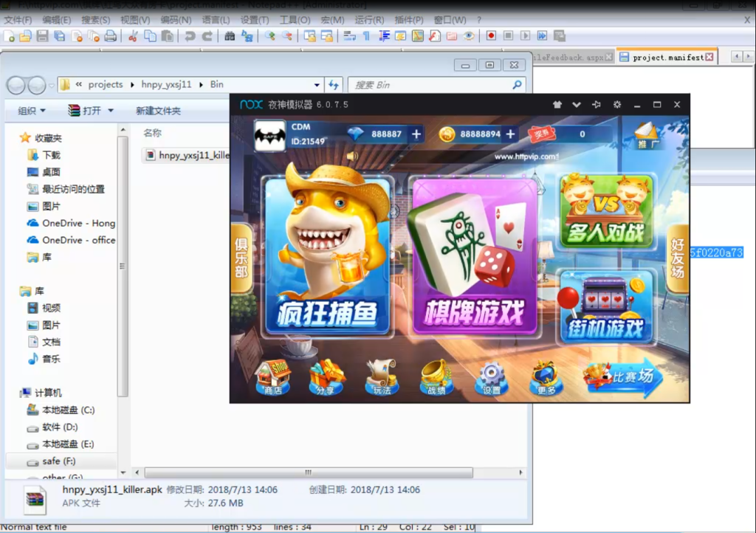The height and width of the screenshot is (533, 756).
Task: Click the plus next to diamond count 888887
Action: (x=416, y=134)
